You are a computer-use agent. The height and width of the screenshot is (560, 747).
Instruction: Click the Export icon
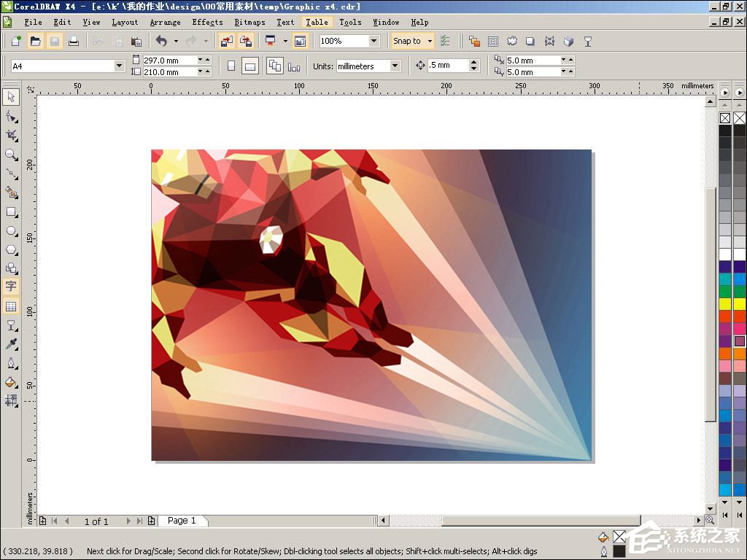click(246, 42)
